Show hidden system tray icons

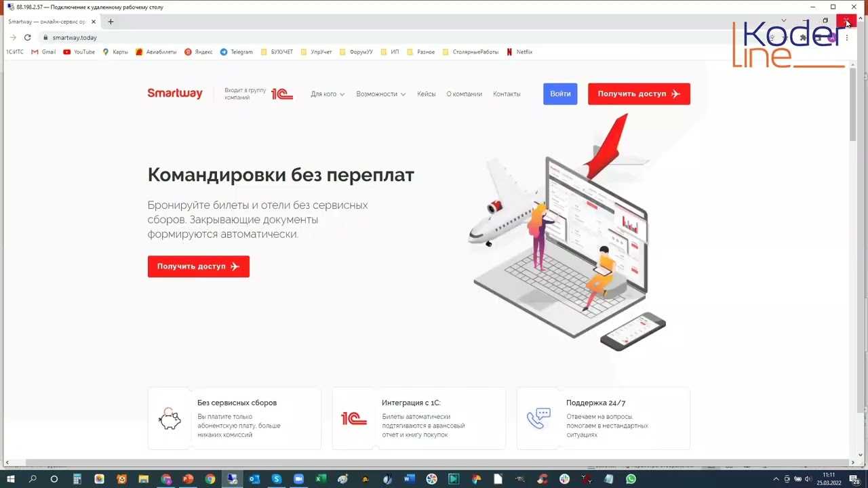pos(776,479)
